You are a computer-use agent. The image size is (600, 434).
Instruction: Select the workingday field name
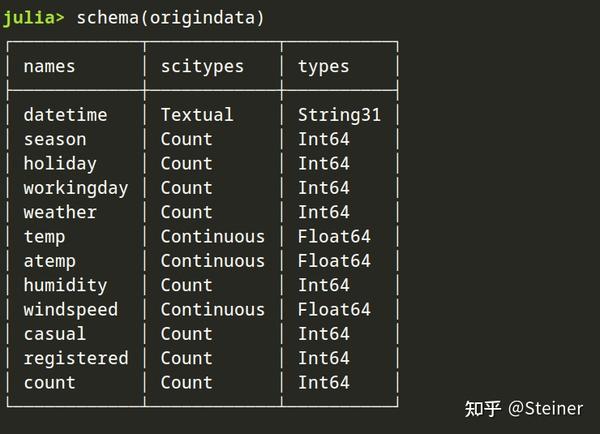[76, 188]
